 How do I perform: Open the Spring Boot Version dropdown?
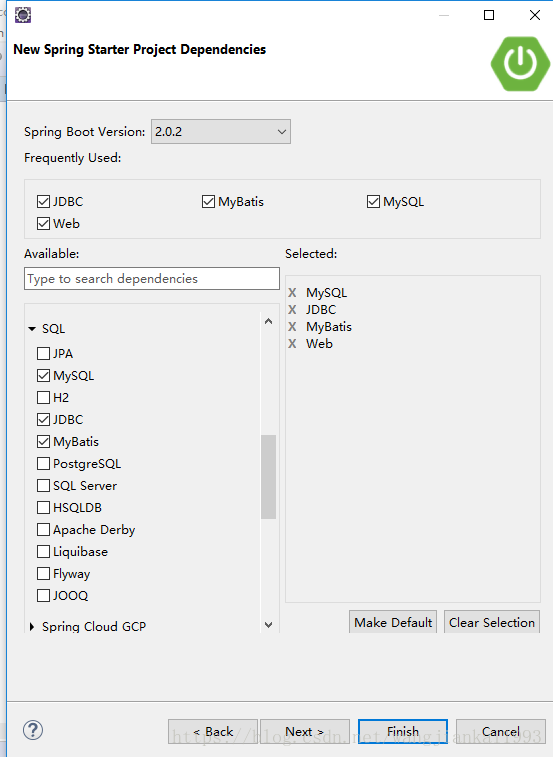pos(221,132)
